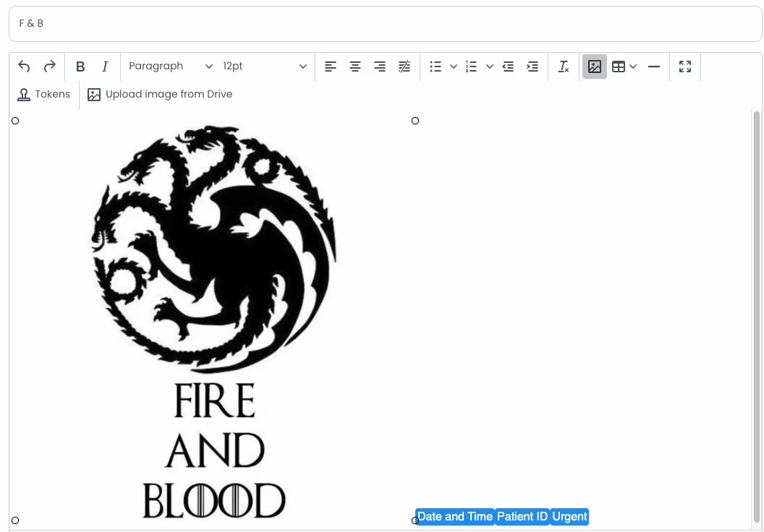This screenshot has width=764, height=532.
Task: Expand numbered list style options
Action: click(x=490, y=66)
